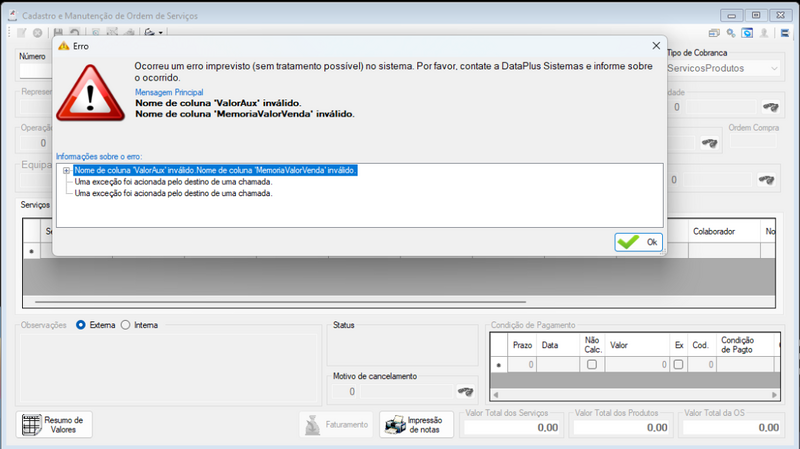Click the Data column header in payment grid
Image resolution: width=800 pixels, height=449 pixels.
[x=558, y=345]
